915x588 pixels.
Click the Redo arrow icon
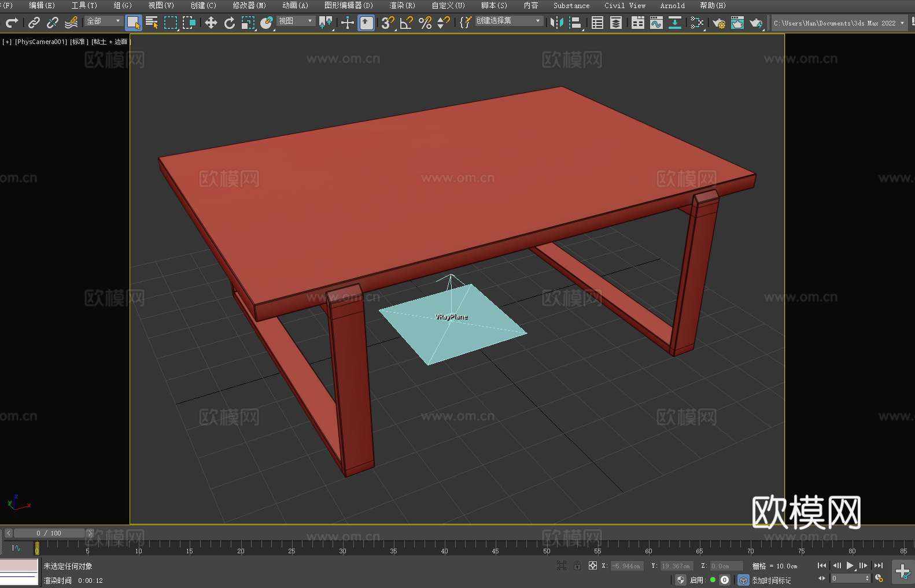click(12, 23)
